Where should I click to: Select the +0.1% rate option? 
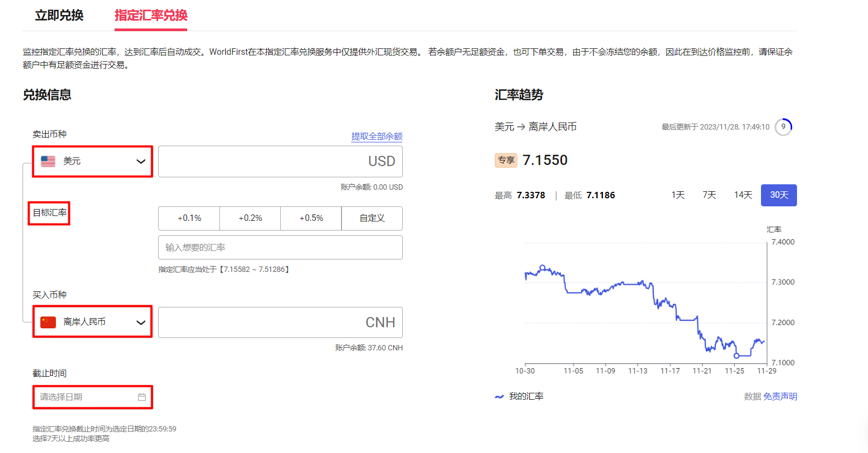click(189, 218)
